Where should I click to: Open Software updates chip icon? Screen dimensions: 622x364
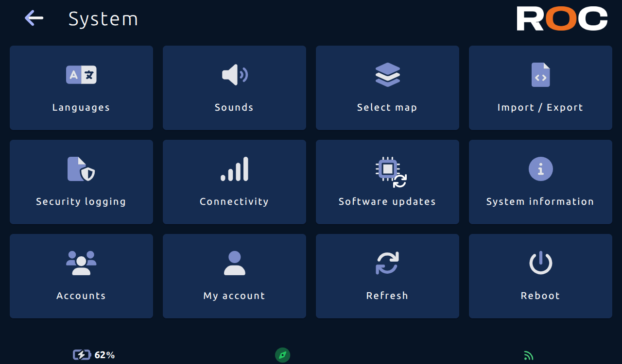click(391, 172)
